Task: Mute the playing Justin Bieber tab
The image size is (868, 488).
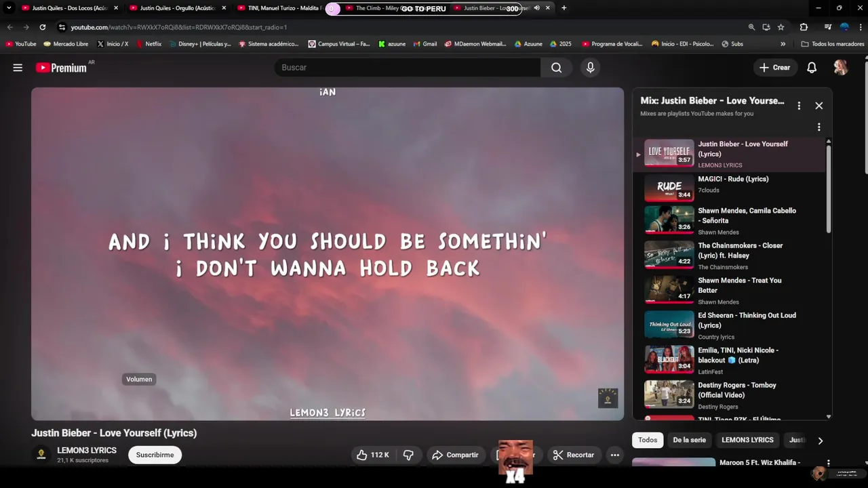Action: click(x=536, y=8)
